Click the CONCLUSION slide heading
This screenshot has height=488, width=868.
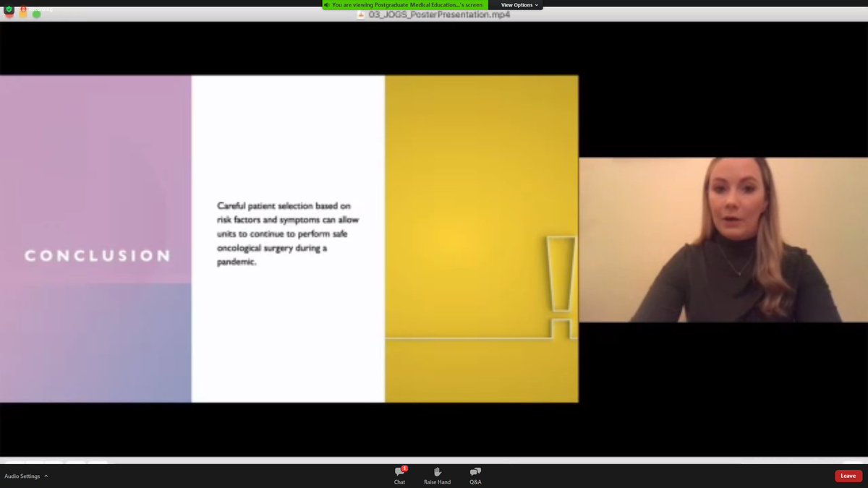[x=98, y=256]
